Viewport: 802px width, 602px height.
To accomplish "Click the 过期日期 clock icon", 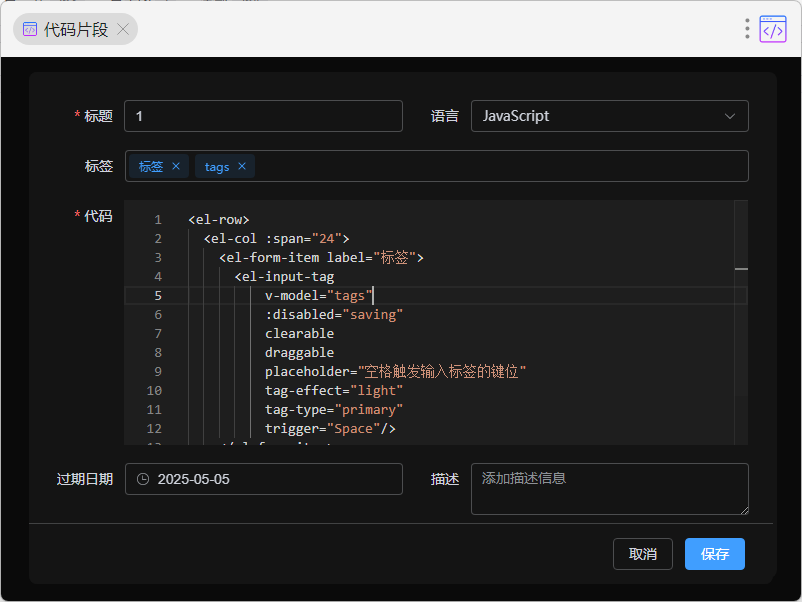I will pos(143,479).
